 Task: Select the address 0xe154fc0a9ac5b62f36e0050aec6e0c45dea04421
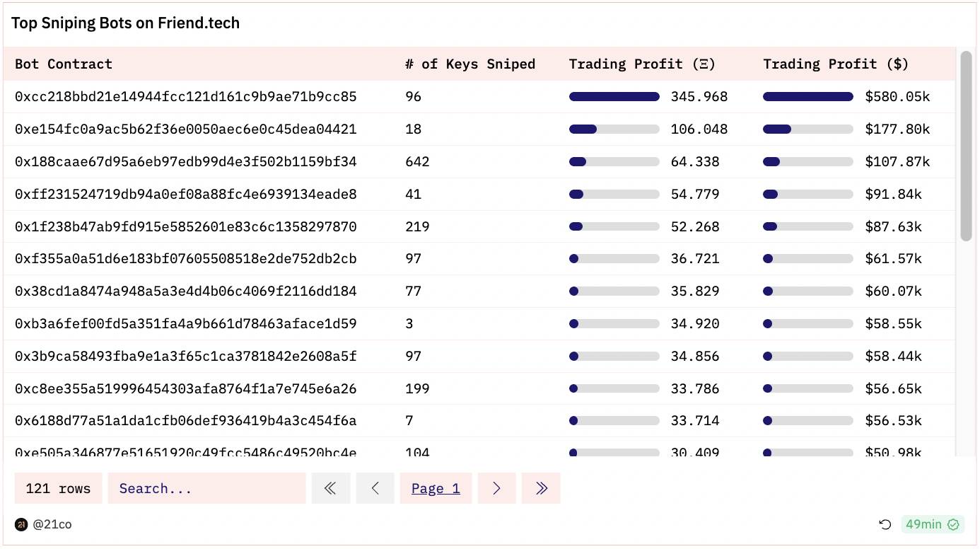(x=186, y=129)
